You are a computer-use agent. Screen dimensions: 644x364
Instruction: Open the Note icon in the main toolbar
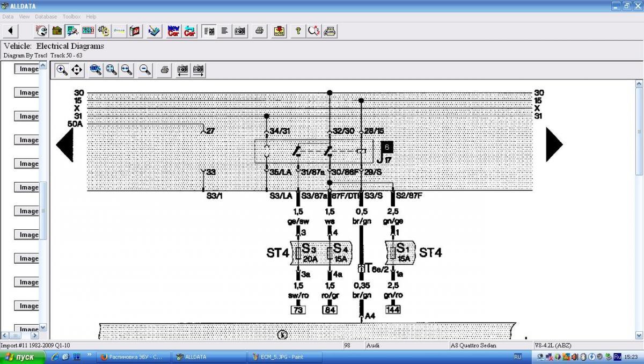click(x=279, y=31)
